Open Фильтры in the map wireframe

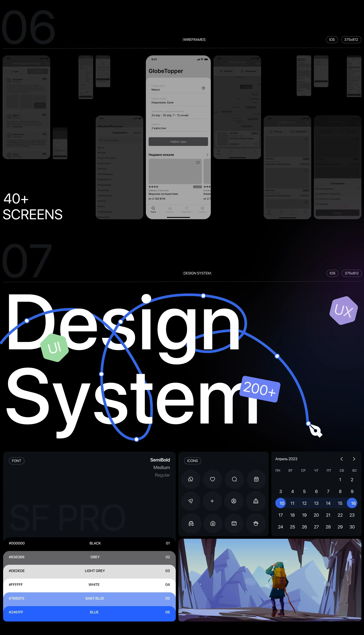[x=226, y=71]
